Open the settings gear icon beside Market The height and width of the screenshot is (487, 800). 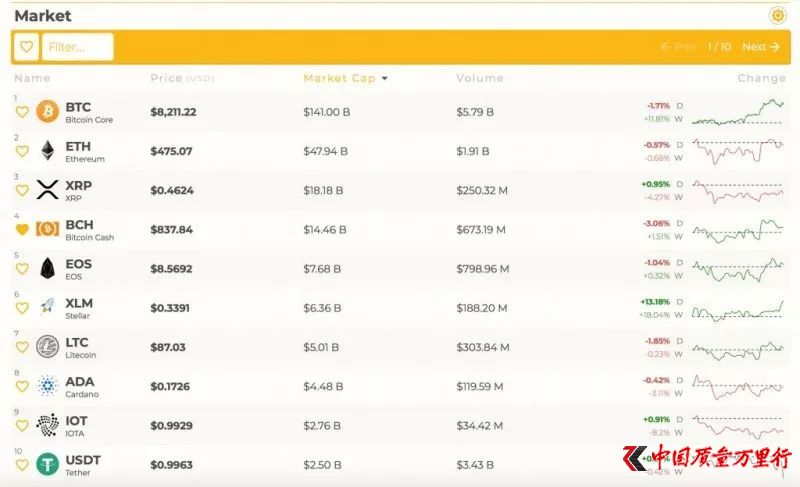tap(778, 15)
